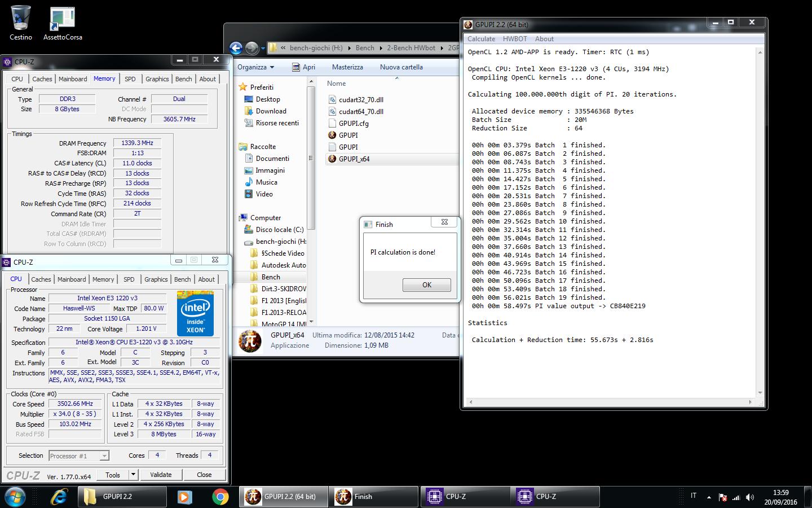This screenshot has width=812, height=508.
Task: Open Google Chrome from the taskbar
Action: [220, 497]
